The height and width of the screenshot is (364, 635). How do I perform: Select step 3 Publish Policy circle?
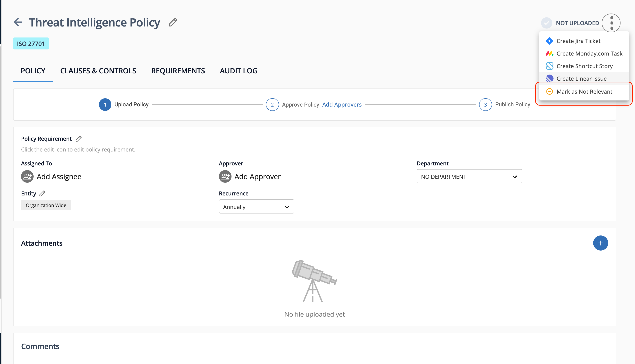coord(485,105)
